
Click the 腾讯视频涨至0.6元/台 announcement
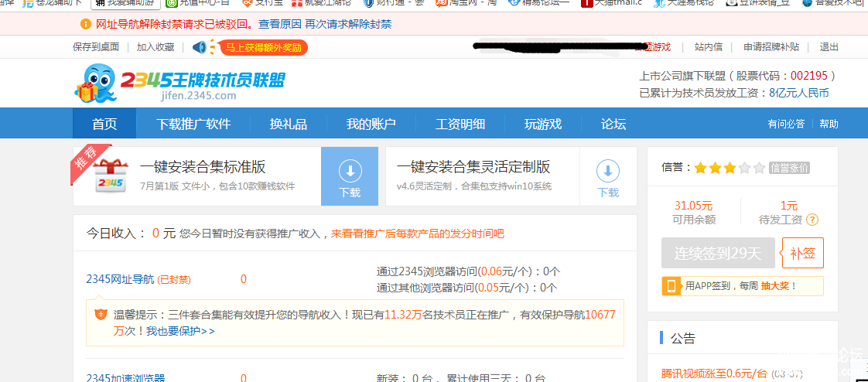point(714,373)
